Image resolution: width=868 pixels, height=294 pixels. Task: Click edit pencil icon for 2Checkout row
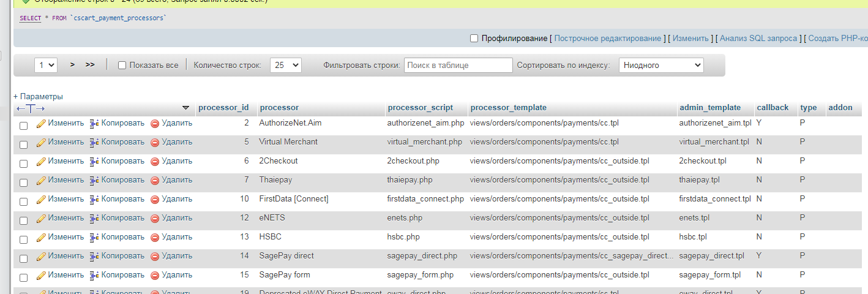point(41,161)
